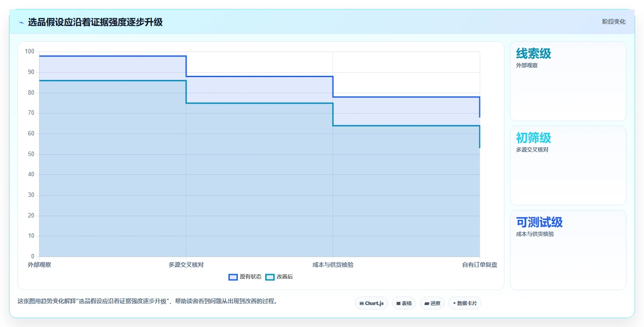This screenshot has height=327, width=644.
Task: Click the 50 y-axis value
Action: coord(31,154)
